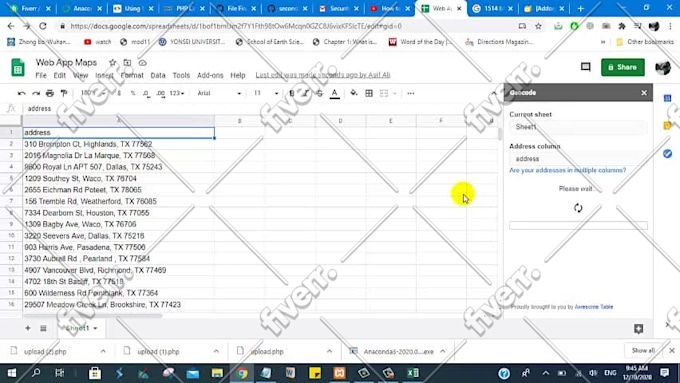Open the font size 11 dropdown

(x=266, y=93)
